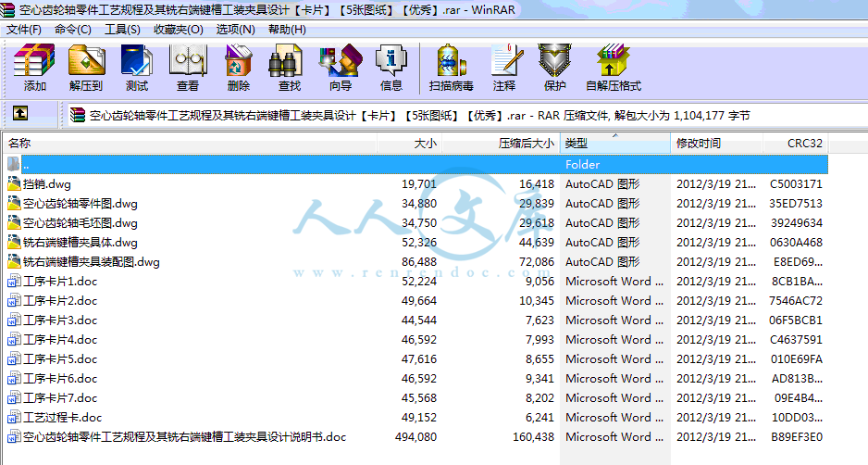Sort by the CRC32 column header
The height and width of the screenshot is (465, 868).
pyautogui.click(x=796, y=143)
